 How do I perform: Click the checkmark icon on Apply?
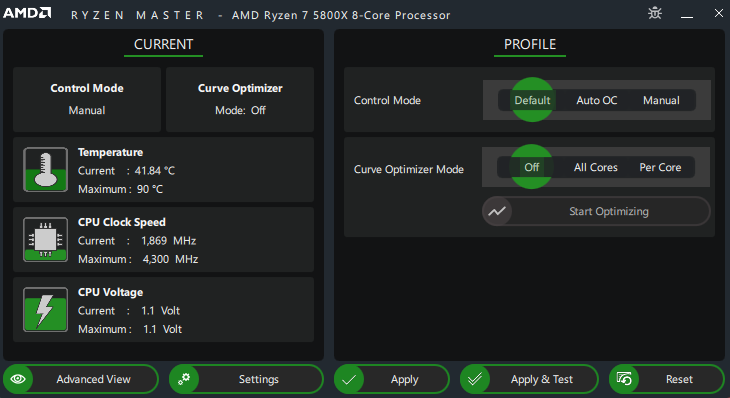click(x=349, y=379)
